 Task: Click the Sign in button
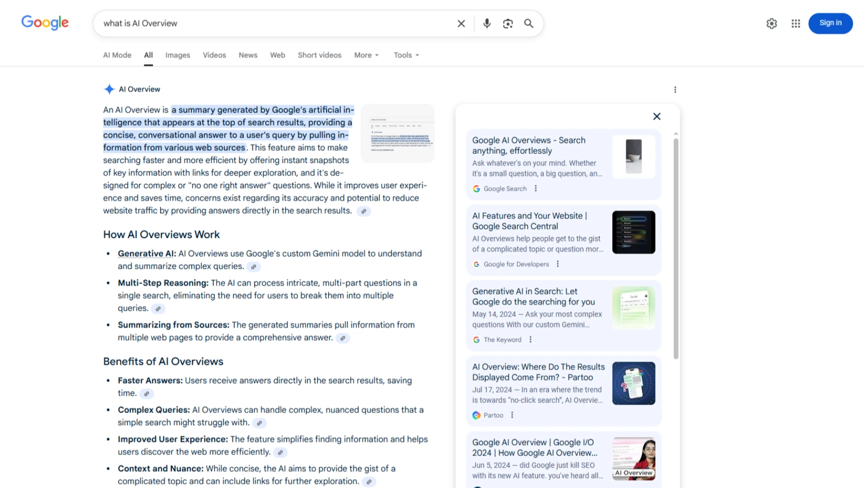830,23
